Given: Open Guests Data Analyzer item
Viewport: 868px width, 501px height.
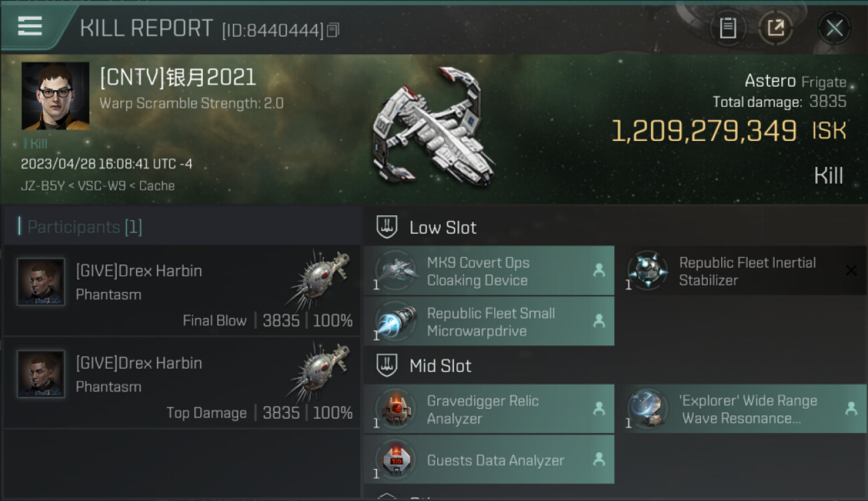Looking at the screenshot, I should (489, 460).
